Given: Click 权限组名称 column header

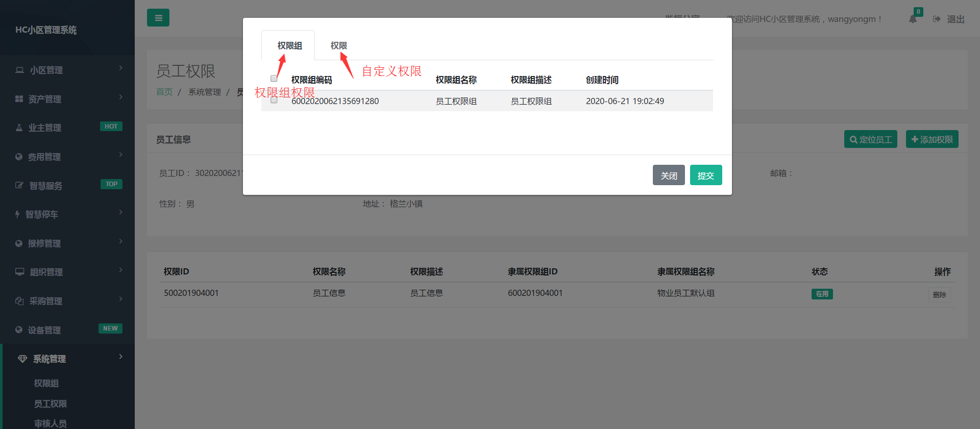Looking at the screenshot, I should click(456, 80).
